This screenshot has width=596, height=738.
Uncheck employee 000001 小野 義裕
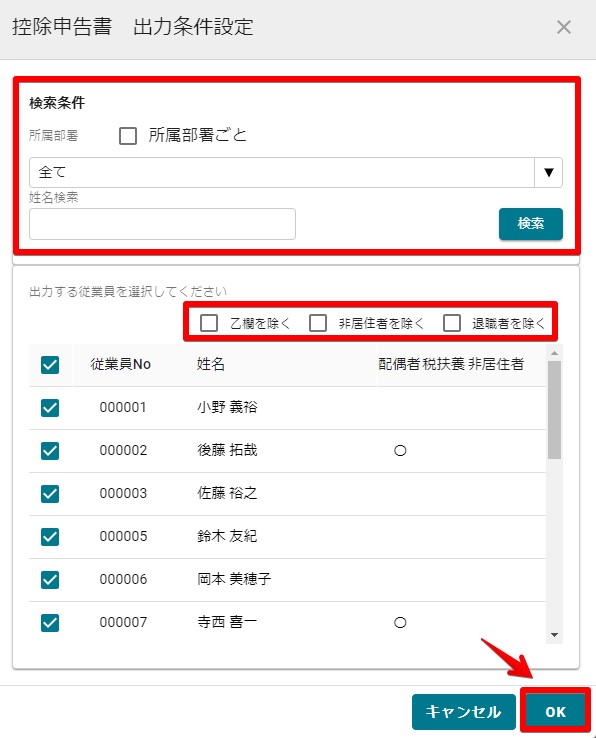(x=50, y=408)
